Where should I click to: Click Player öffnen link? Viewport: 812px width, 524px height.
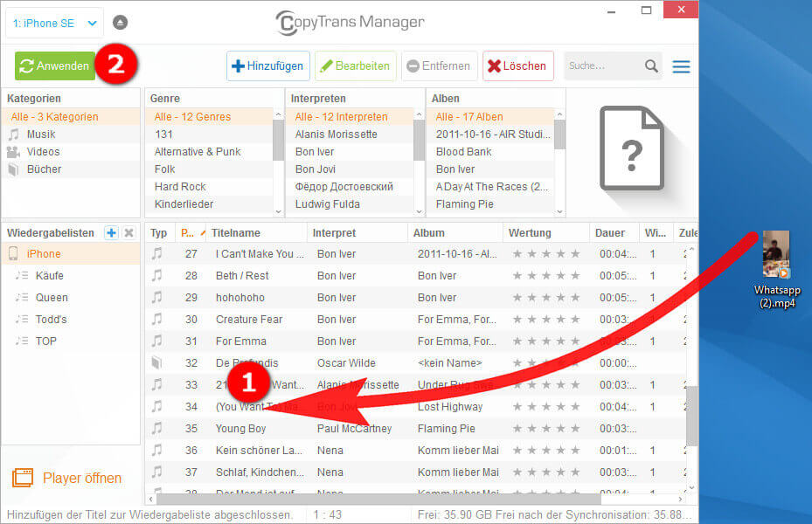click(66, 478)
